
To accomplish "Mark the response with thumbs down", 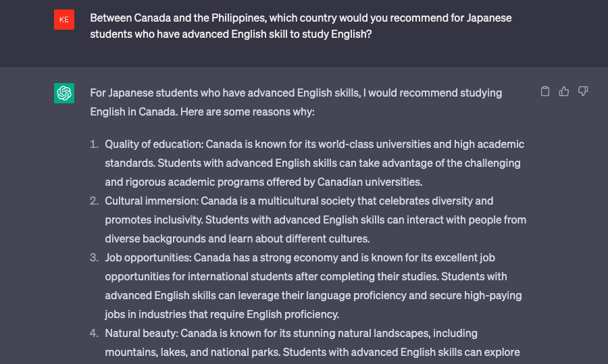I will pyautogui.click(x=583, y=91).
